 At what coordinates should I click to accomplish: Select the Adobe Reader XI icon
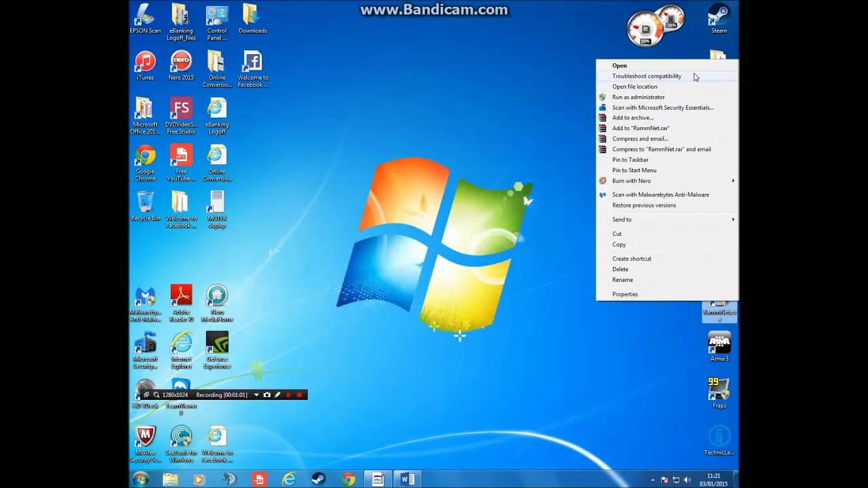coord(181,303)
